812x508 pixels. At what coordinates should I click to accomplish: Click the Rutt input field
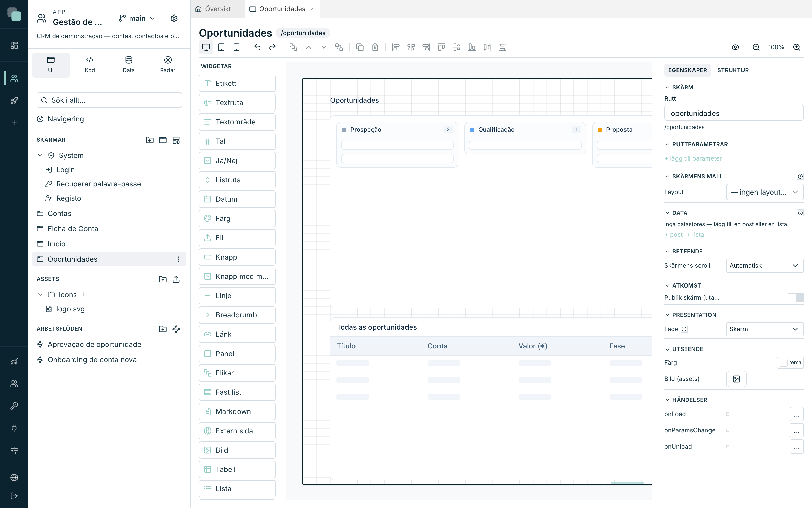734,113
